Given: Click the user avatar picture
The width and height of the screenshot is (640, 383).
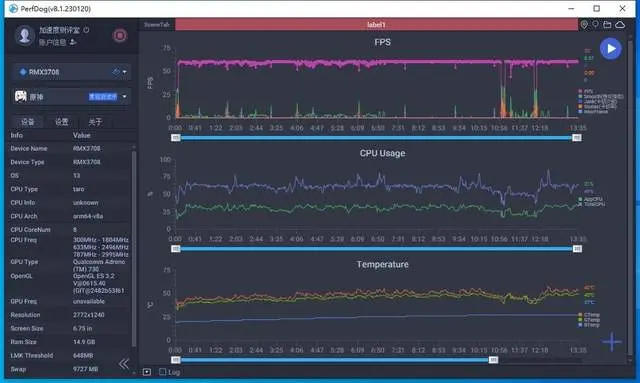Looking at the screenshot, I should pyautogui.click(x=24, y=35).
